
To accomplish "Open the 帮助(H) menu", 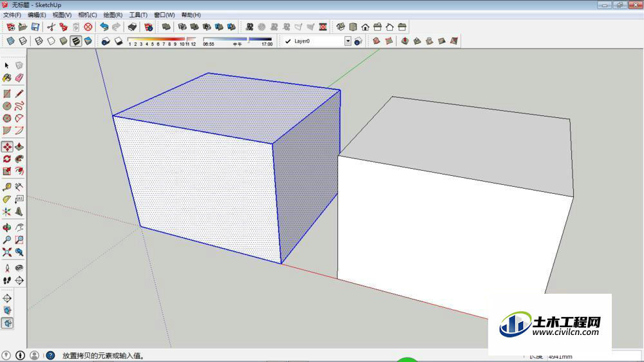I will [191, 15].
